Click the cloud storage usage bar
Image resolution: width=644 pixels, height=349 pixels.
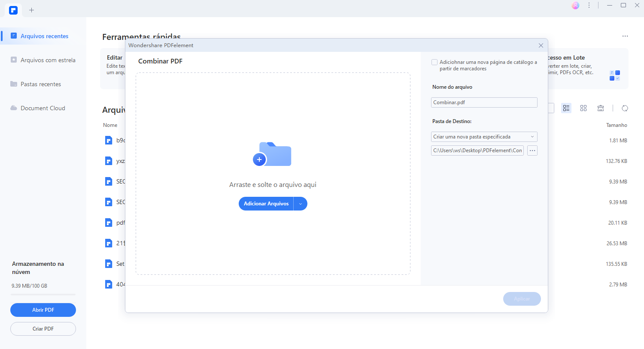coord(43,295)
